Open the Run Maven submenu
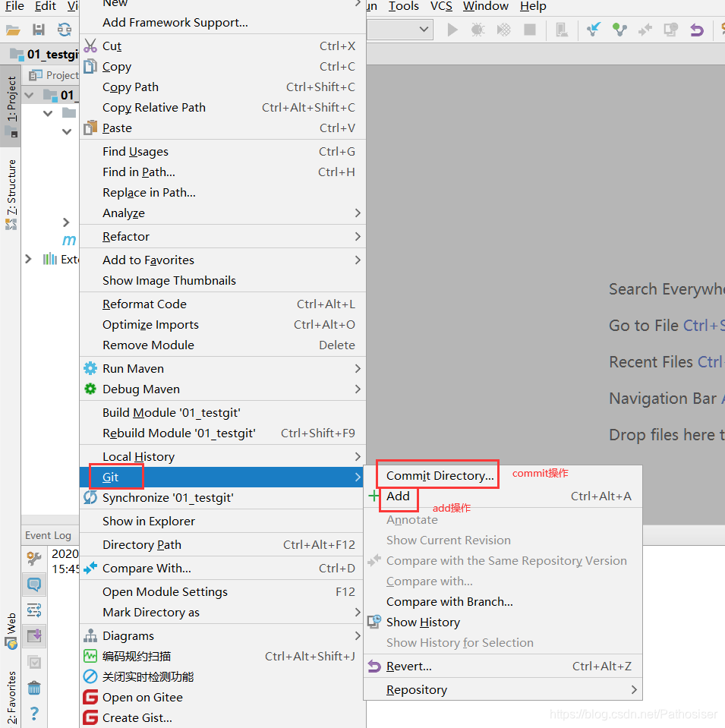The width and height of the screenshot is (725, 728). tap(222, 369)
